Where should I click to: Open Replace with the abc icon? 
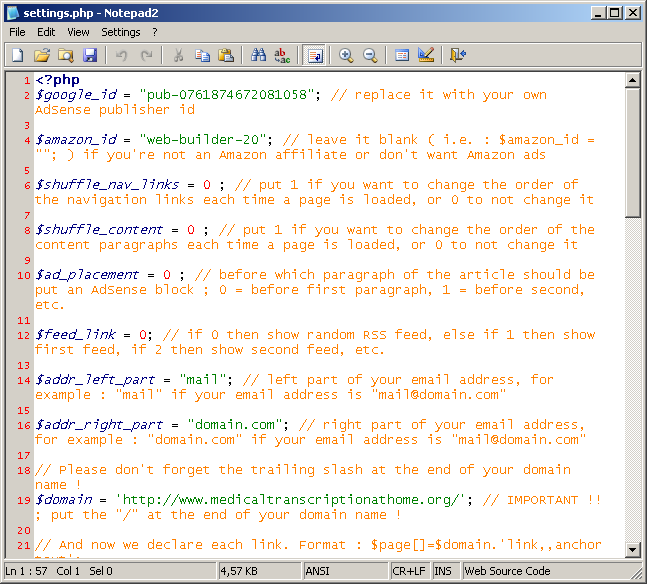click(x=283, y=55)
